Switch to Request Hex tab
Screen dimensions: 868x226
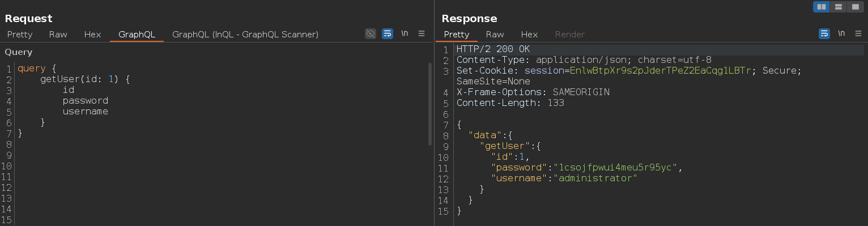click(92, 35)
